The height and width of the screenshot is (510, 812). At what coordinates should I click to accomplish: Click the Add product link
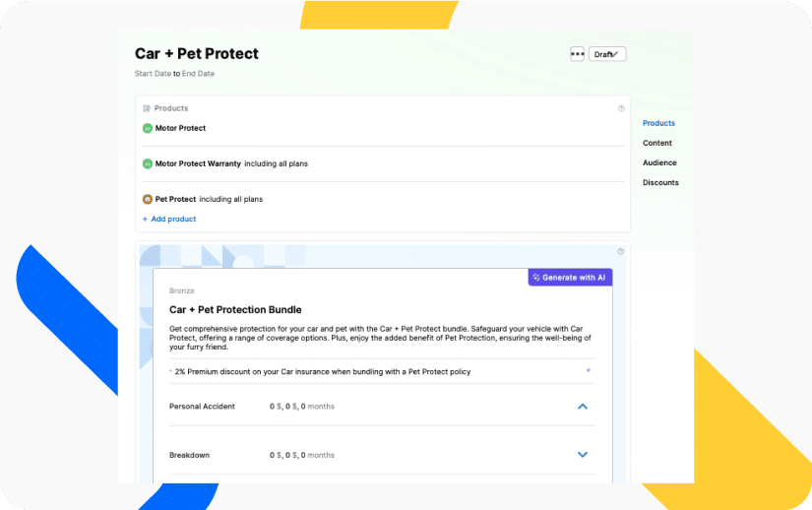pyautogui.click(x=169, y=219)
